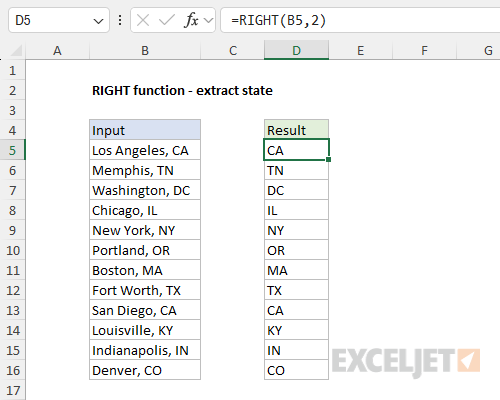500x400 pixels.
Task: Select cell 'Portland, OR'
Action: [145, 250]
